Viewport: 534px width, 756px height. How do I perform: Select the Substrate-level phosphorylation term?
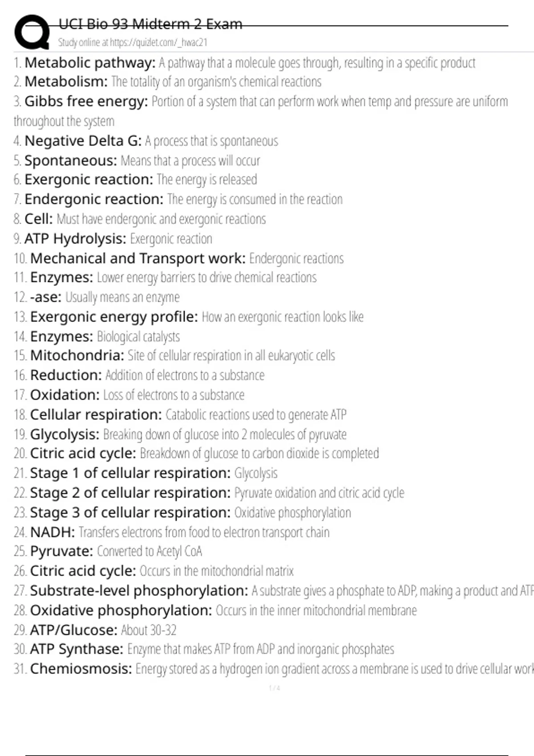(x=139, y=591)
